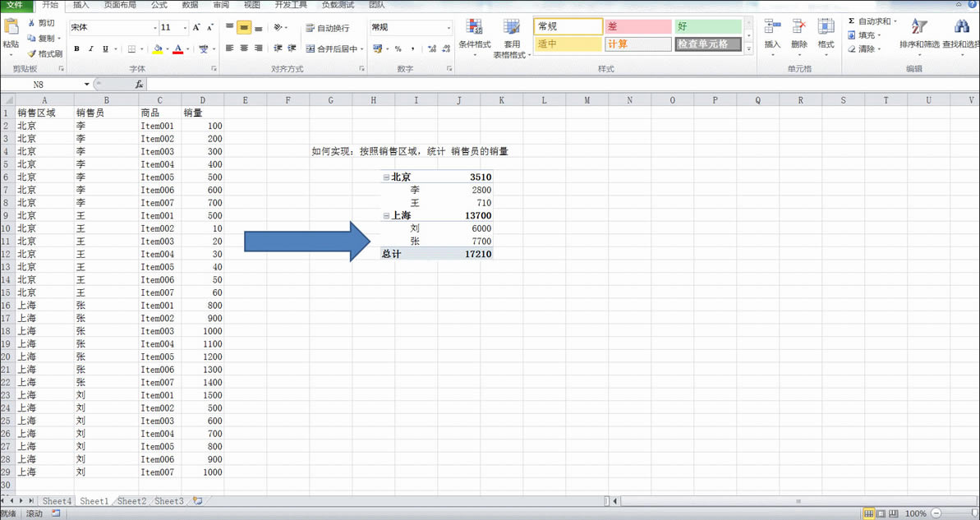Expand the cell styles gallery
The height and width of the screenshot is (520, 980).
pyautogui.click(x=748, y=48)
